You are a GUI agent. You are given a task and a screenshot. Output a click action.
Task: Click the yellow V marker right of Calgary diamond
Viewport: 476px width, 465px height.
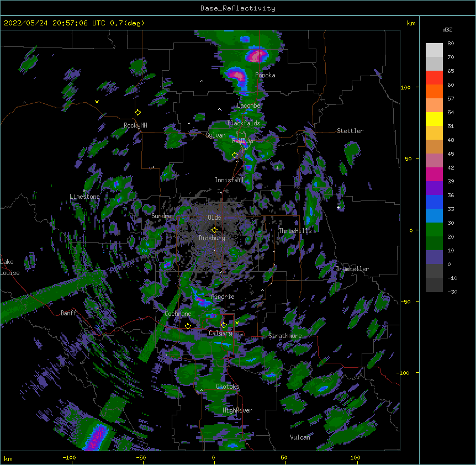(x=237, y=323)
